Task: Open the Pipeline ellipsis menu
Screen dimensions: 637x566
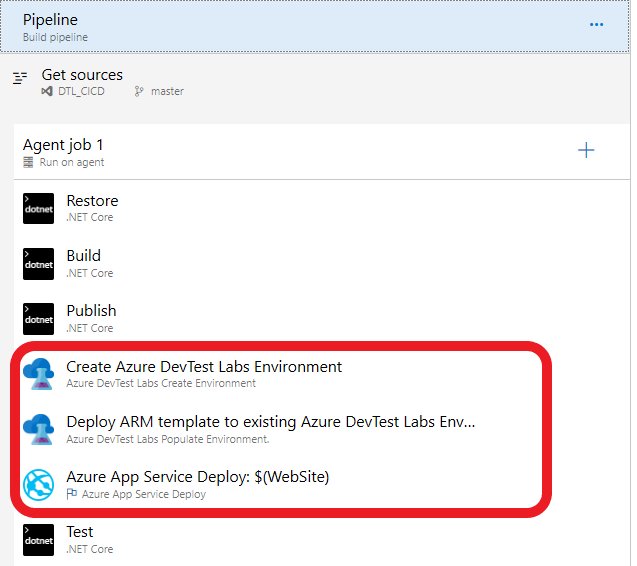Action: (x=596, y=25)
